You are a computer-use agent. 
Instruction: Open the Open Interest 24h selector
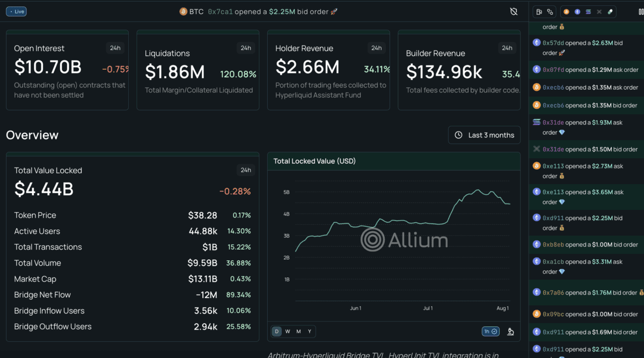(115, 48)
